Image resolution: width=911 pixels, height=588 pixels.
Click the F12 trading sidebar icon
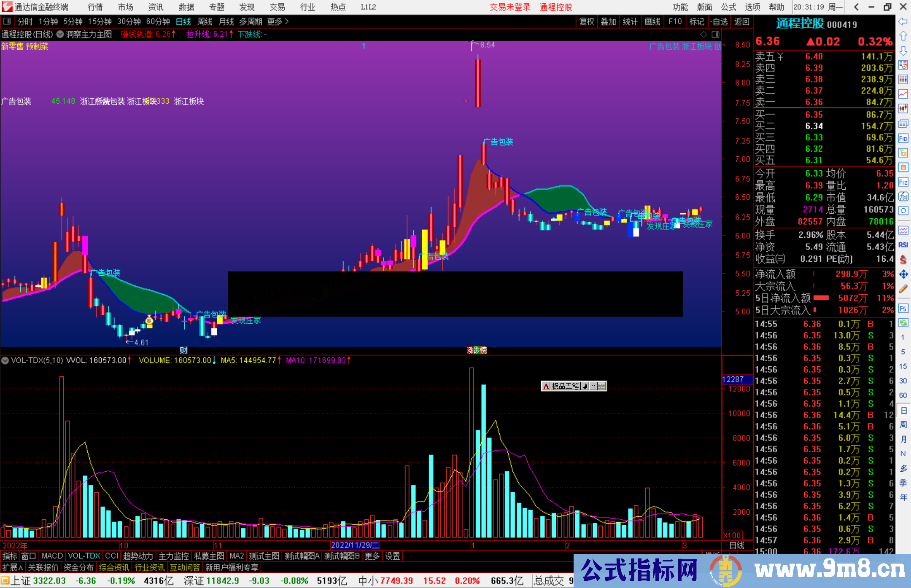tap(903, 182)
